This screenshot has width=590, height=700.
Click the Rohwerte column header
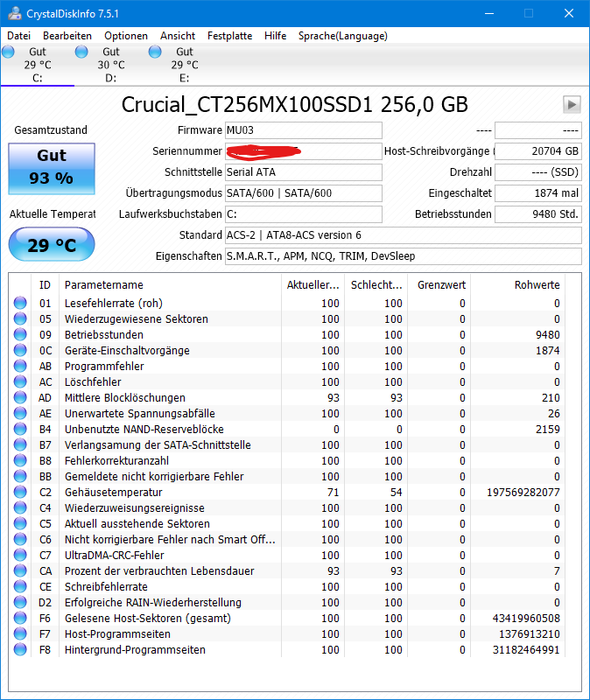(518, 285)
